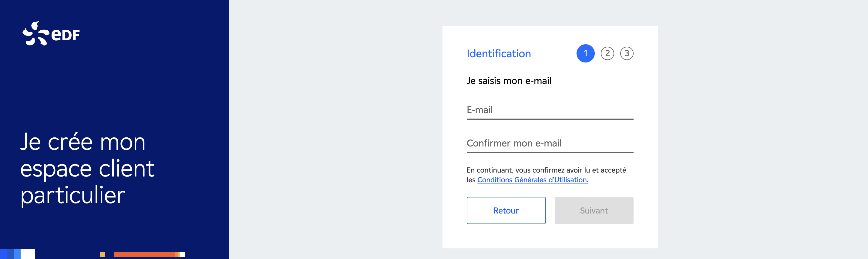The image size is (868, 259).
Task: Jump to step 2 indicator circle
Action: [x=607, y=53]
